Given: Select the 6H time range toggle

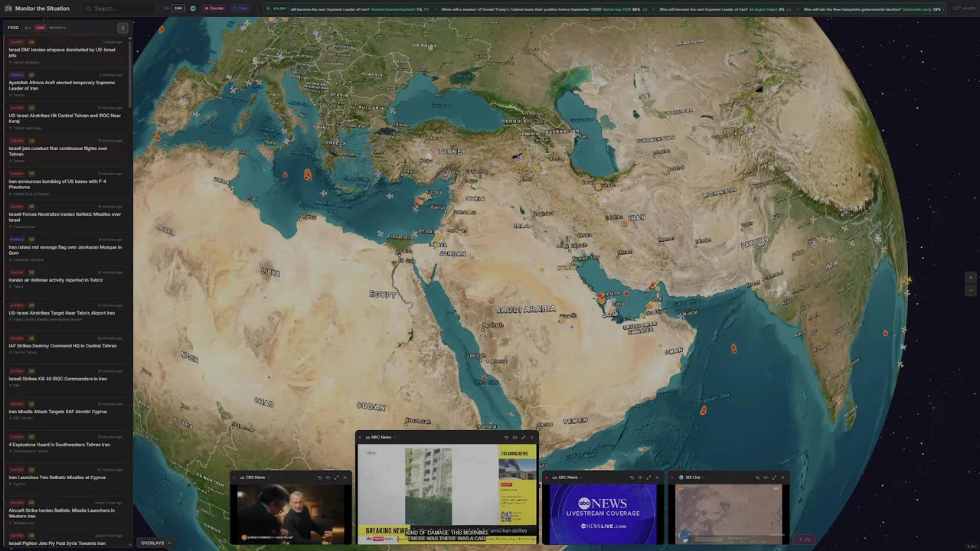Looking at the screenshot, I should tap(166, 8).
